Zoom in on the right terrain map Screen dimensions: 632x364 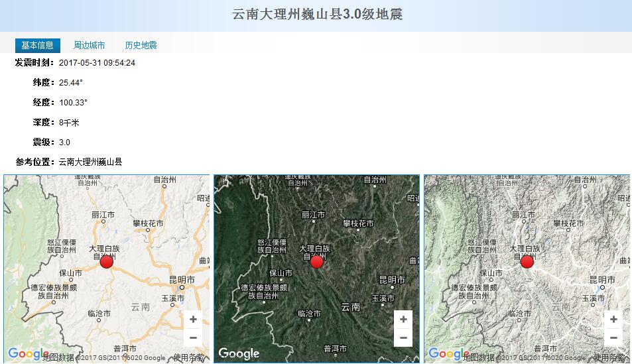tap(613, 320)
